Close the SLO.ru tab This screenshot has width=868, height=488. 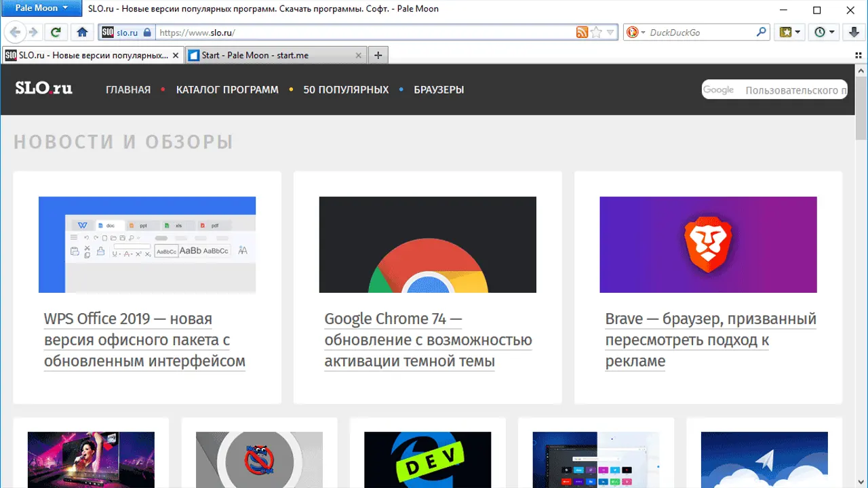click(x=176, y=55)
